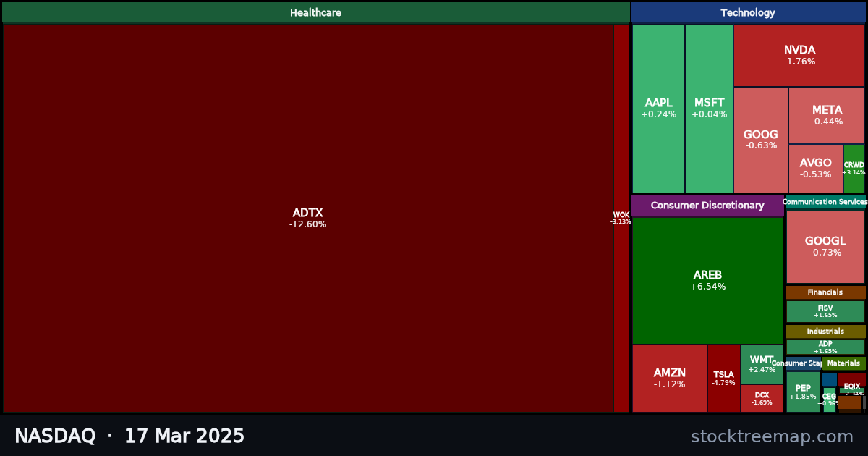Select the MSFT +0.04% tile
This screenshot has height=456, width=868.
click(x=709, y=109)
